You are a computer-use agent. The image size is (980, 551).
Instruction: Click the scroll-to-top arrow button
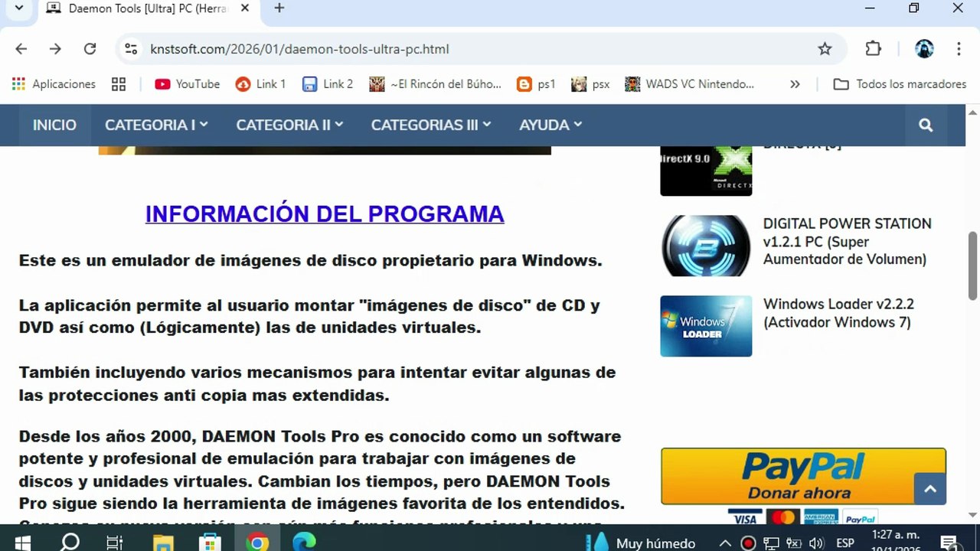click(x=930, y=489)
